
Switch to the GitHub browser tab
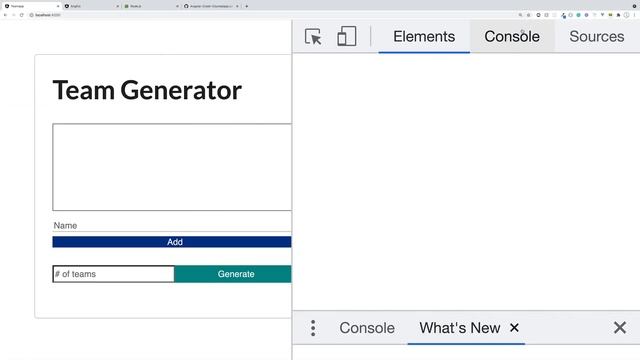click(211, 6)
